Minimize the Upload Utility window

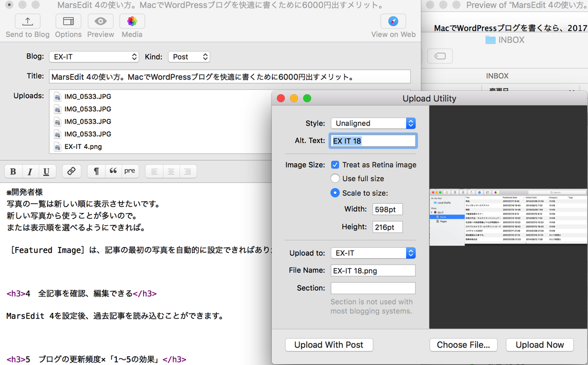click(x=294, y=98)
